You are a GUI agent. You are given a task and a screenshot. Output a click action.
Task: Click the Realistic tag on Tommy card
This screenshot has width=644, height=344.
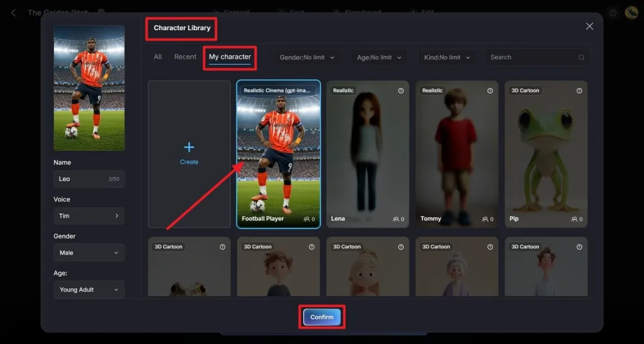point(433,91)
